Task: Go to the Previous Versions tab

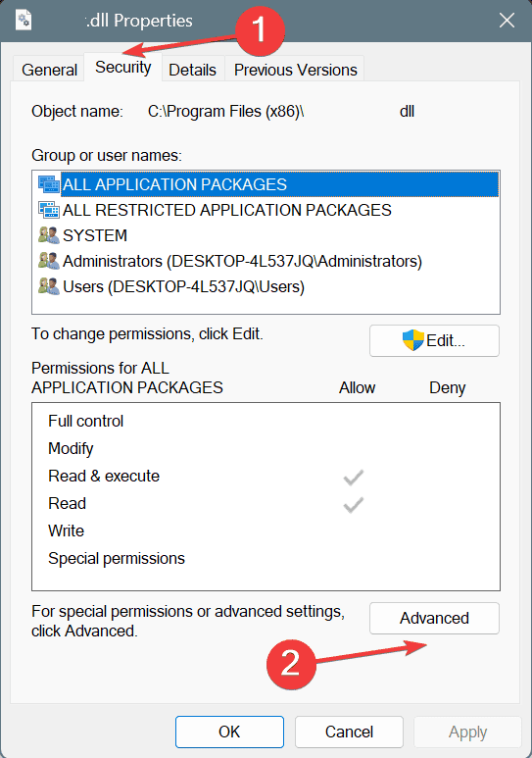Action: coord(295,70)
